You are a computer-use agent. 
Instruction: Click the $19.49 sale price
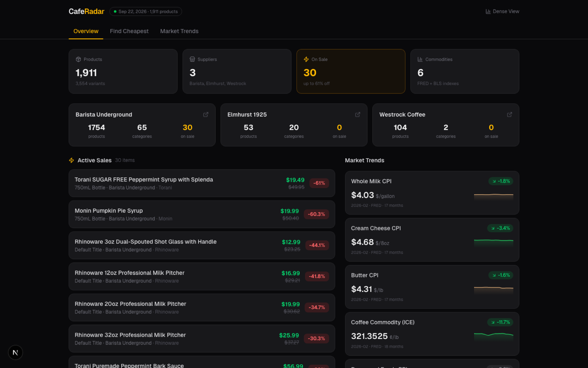[x=295, y=180]
